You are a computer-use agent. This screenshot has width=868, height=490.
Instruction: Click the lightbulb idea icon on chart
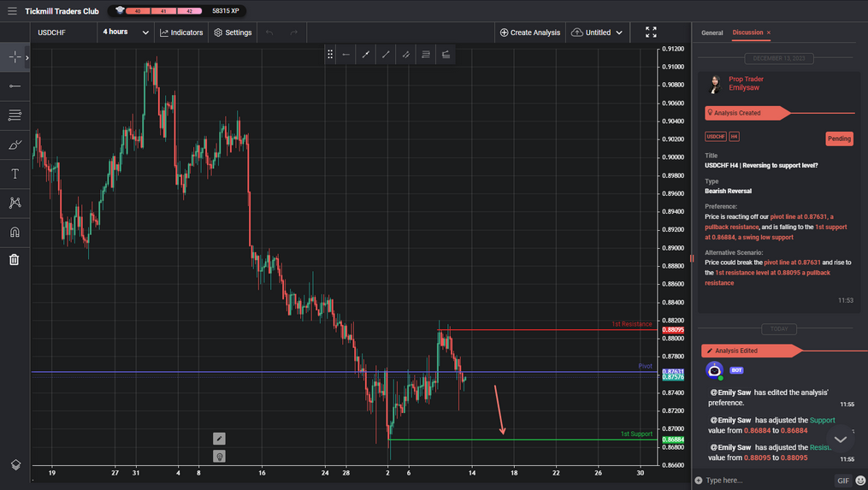219,457
